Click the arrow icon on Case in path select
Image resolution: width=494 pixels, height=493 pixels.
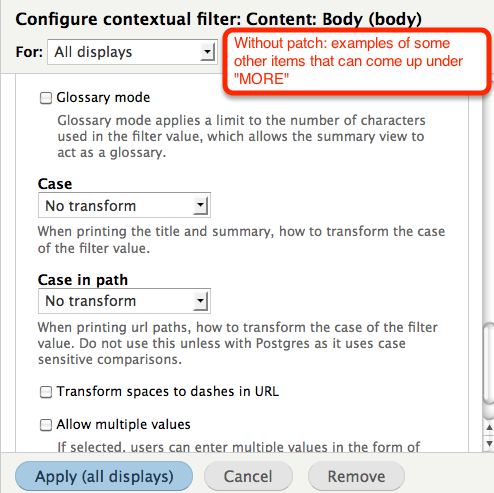(x=200, y=301)
